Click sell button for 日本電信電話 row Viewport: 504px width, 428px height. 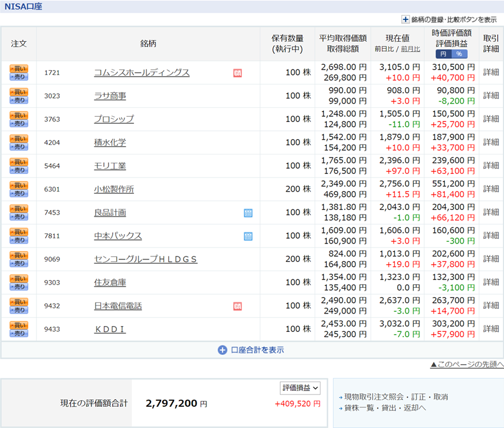click(19, 310)
